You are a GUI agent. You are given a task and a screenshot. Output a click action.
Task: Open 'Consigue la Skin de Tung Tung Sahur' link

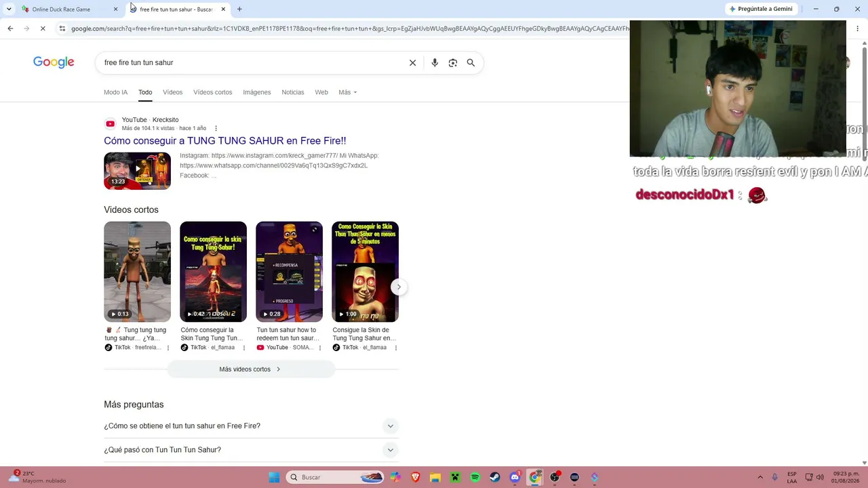[365, 334]
